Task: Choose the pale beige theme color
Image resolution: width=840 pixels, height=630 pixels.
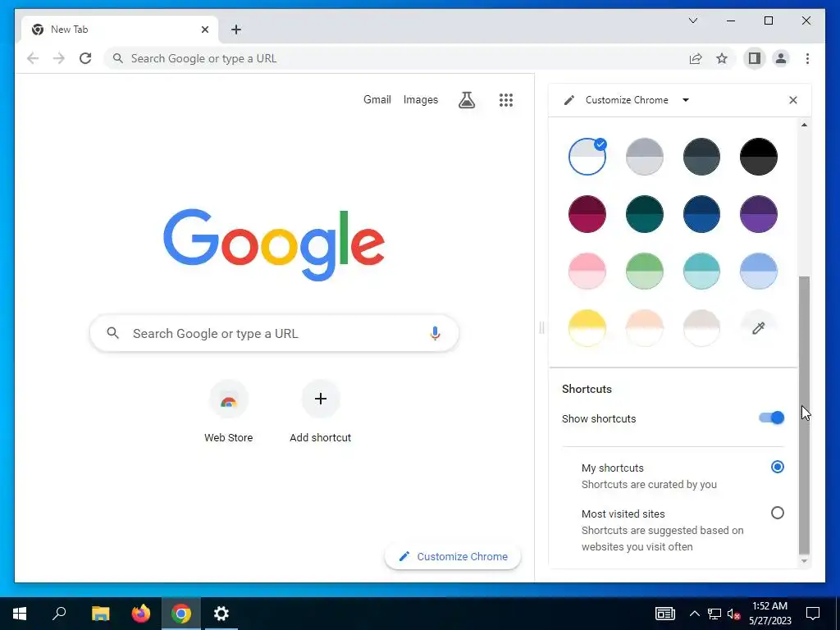Action: (701, 328)
